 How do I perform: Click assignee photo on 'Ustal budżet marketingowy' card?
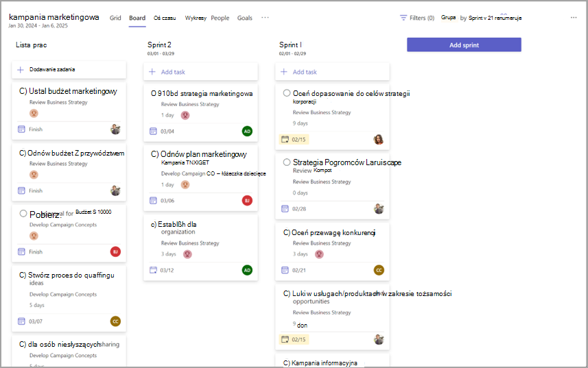pyautogui.click(x=115, y=129)
